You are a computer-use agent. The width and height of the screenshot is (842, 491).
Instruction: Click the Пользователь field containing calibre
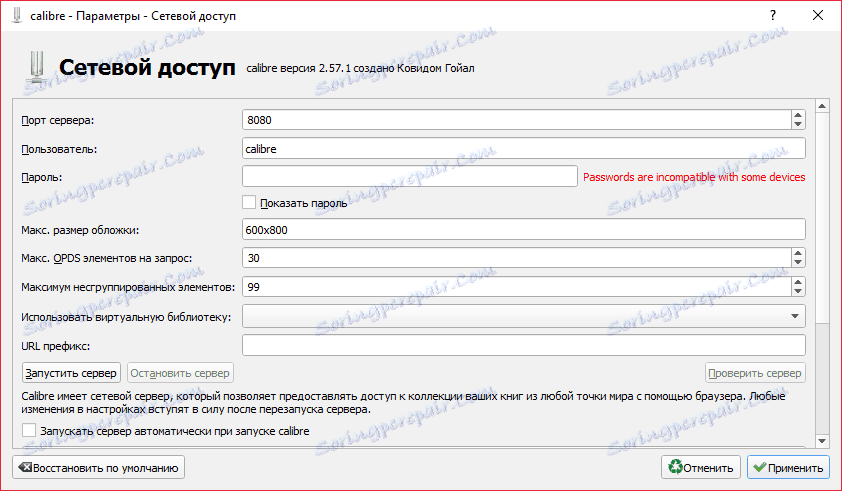click(524, 149)
